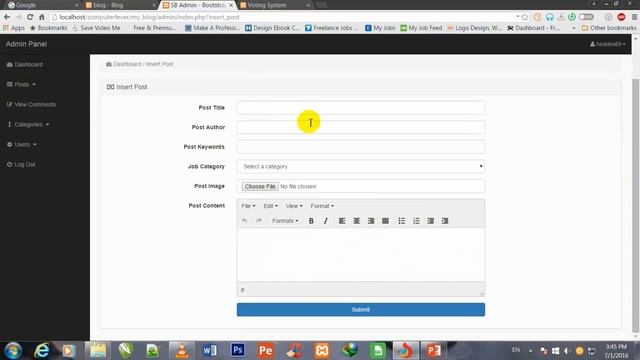Viewport: 640px width, 360px height.
Task: Open XAMPP from the taskbar
Action: (x=322, y=351)
